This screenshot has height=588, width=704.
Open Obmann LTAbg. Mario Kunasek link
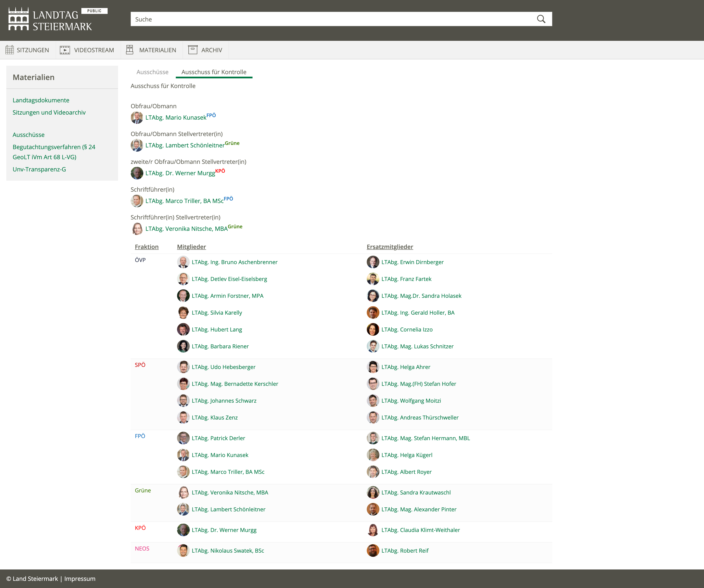(176, 118)
